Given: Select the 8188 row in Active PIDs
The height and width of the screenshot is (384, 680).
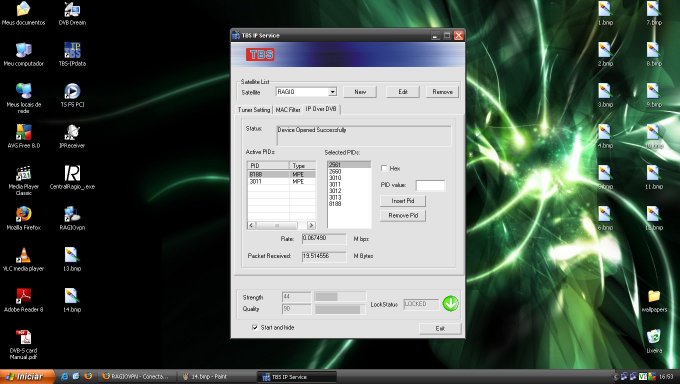Looking at the screenshot, I should [x=281, y=174].
